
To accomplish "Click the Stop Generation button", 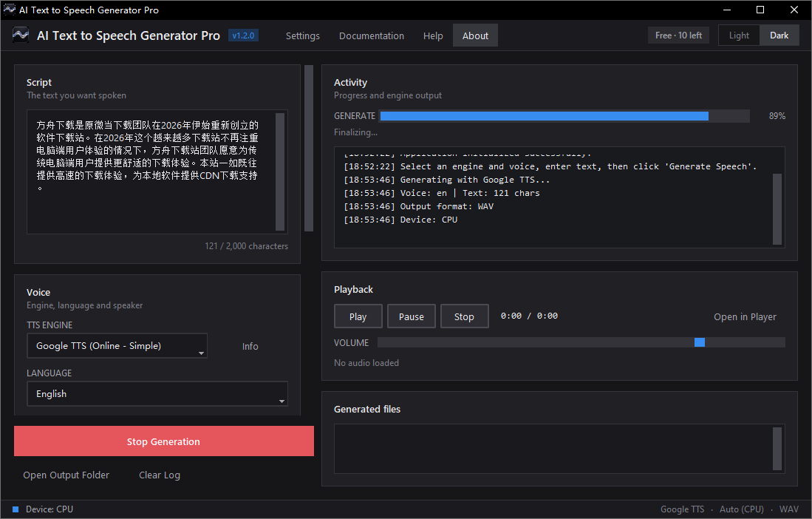I will coord(163,441).
